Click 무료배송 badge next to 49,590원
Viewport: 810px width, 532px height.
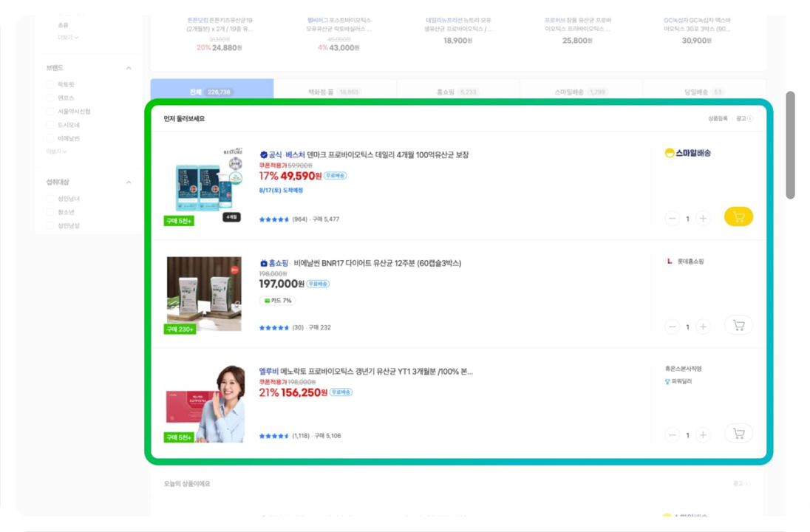coord(336,176)
